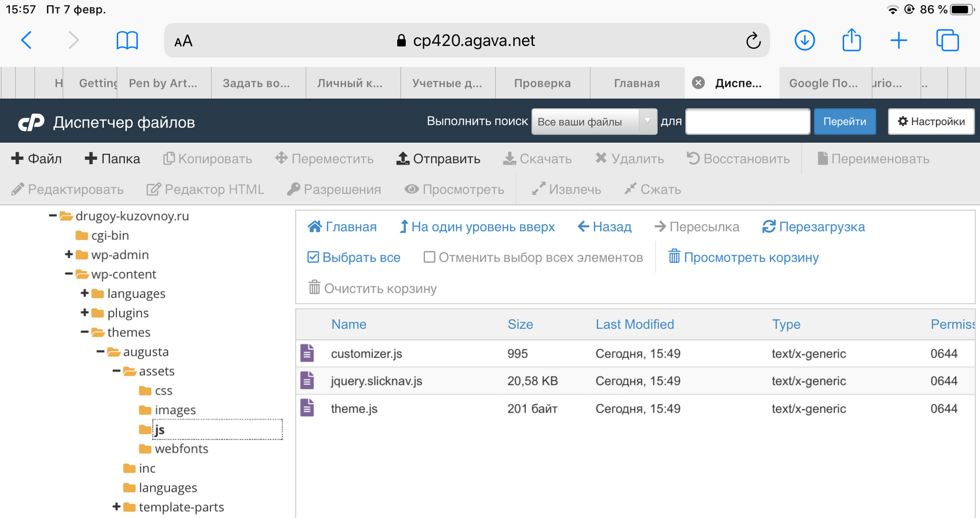Select the customizer.js file icon
Viewport: 980px width, 518px height.
(307, 353)
